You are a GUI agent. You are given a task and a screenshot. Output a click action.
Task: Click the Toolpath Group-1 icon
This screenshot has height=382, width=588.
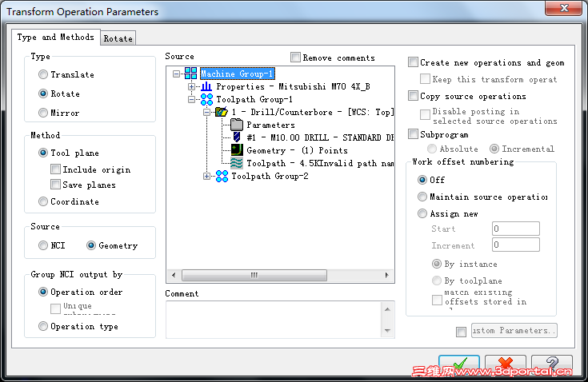pos(206,99)
